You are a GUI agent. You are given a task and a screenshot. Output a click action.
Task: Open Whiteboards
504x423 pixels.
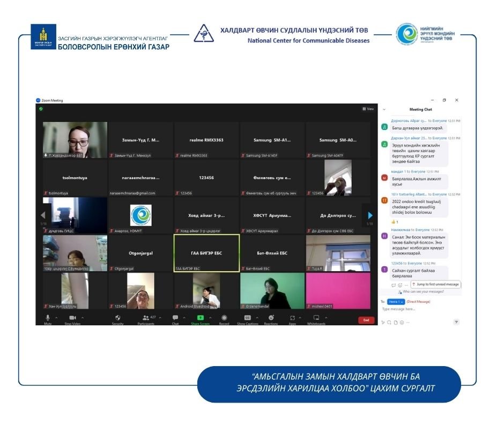[316, 318]
